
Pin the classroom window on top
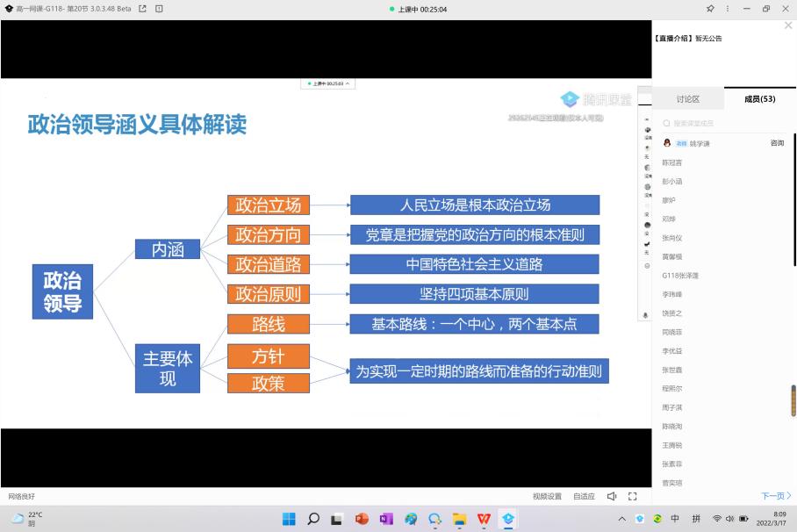[710, 9]
